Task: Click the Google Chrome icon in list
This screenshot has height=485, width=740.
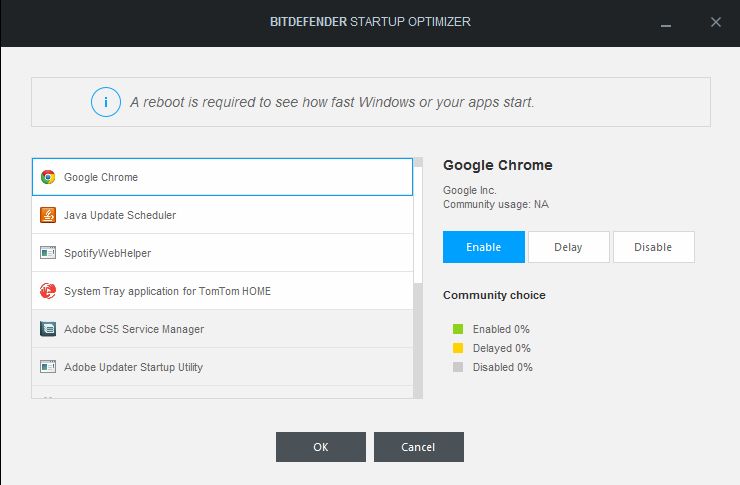Action: [48, 177]
